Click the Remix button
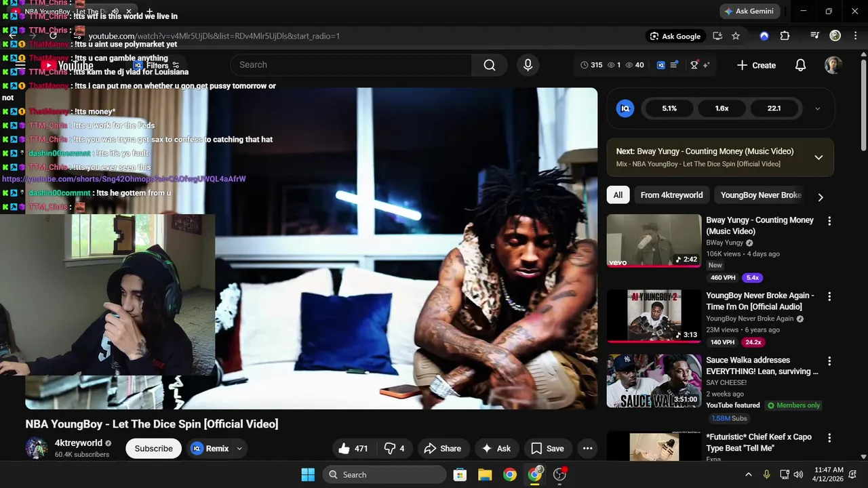Screen dimensions: 868x488 click(x=210, y=449)
